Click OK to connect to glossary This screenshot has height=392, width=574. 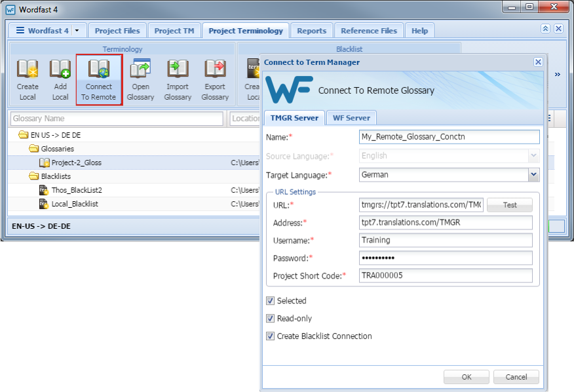pos(467,377)
